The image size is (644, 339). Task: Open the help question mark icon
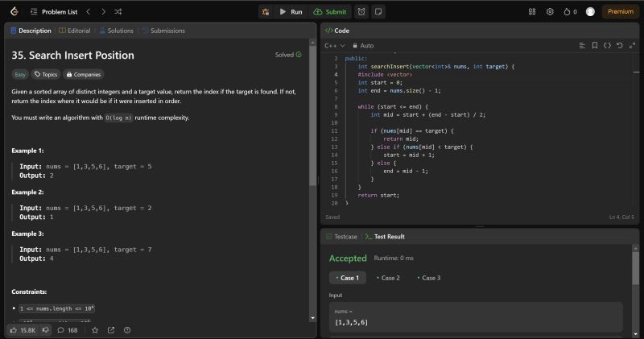(127, 330)
